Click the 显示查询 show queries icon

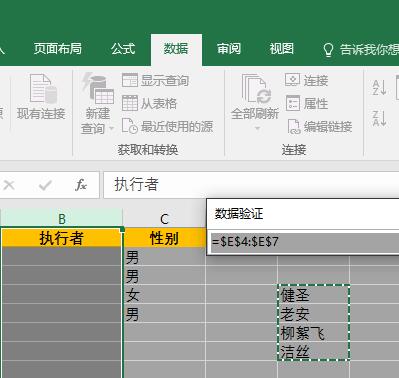click(x=130, y=80)
